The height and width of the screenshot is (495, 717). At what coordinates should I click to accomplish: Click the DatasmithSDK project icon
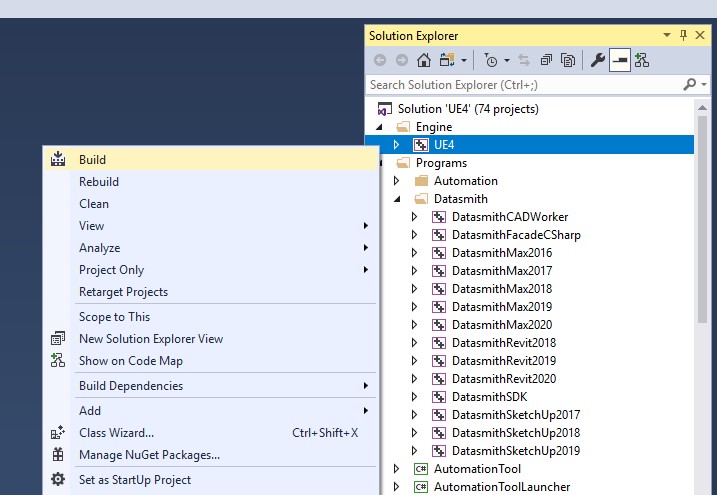[x=439, y=397]
